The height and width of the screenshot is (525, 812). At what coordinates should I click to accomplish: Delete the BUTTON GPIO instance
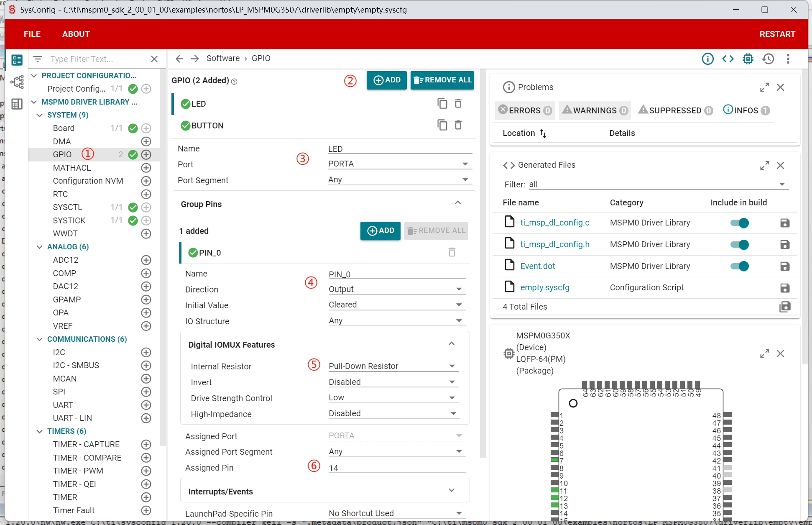pos(458,125)
